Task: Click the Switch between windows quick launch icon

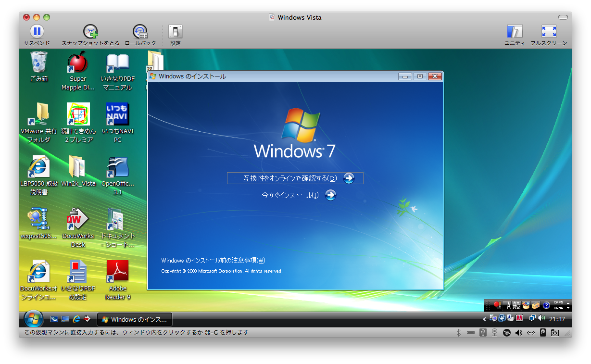Action: click(x=54, y=319)
